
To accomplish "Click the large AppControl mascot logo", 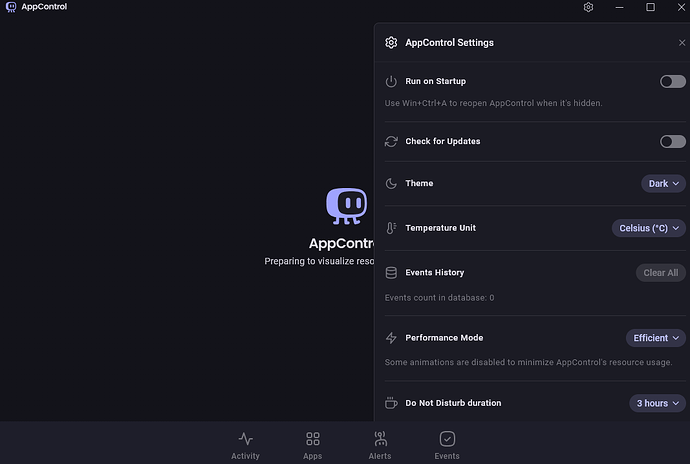I will point(346,206).
